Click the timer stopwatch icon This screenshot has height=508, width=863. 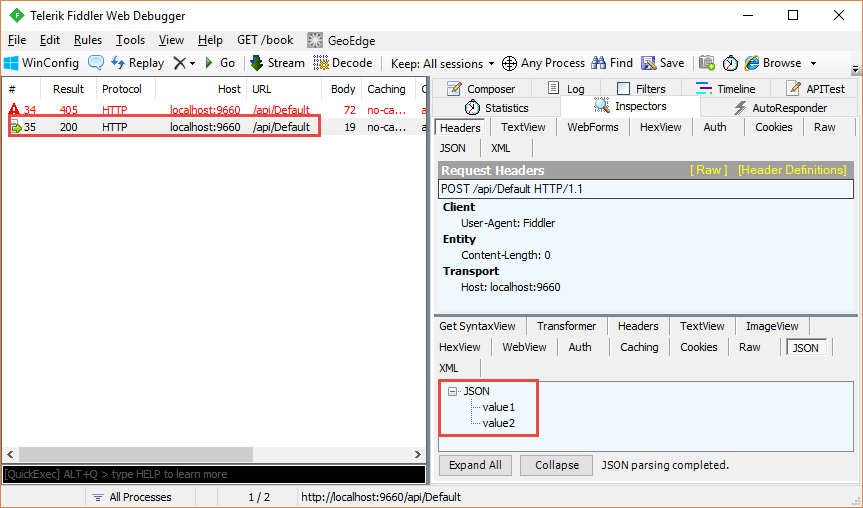click(x=730, y=63)
